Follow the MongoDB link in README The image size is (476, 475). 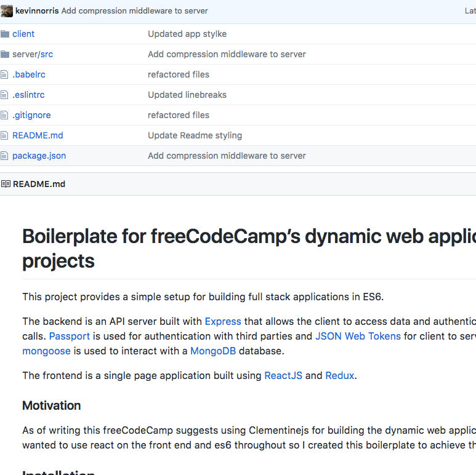point(213,351)
